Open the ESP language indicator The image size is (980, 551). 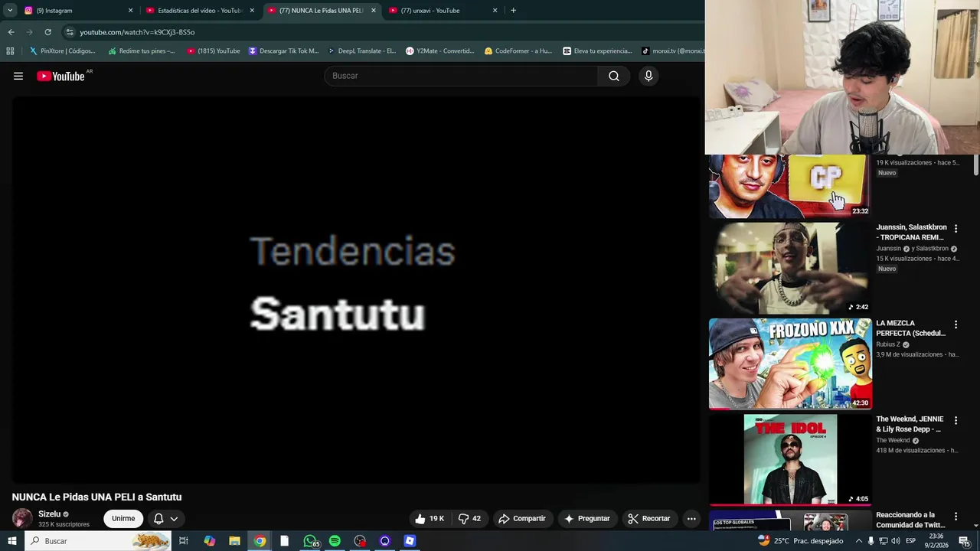(x=911, y=541)
